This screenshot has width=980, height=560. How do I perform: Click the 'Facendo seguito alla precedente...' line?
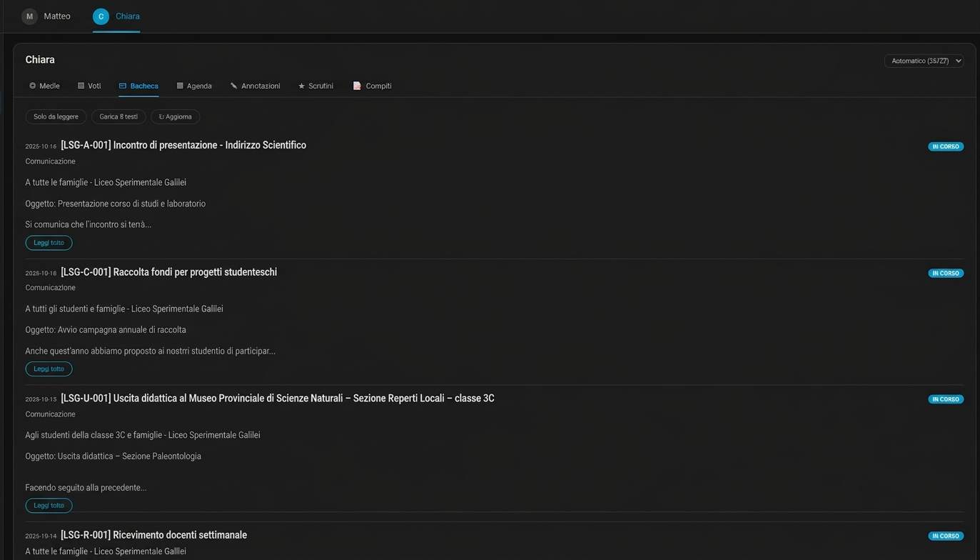pos(86,488)
